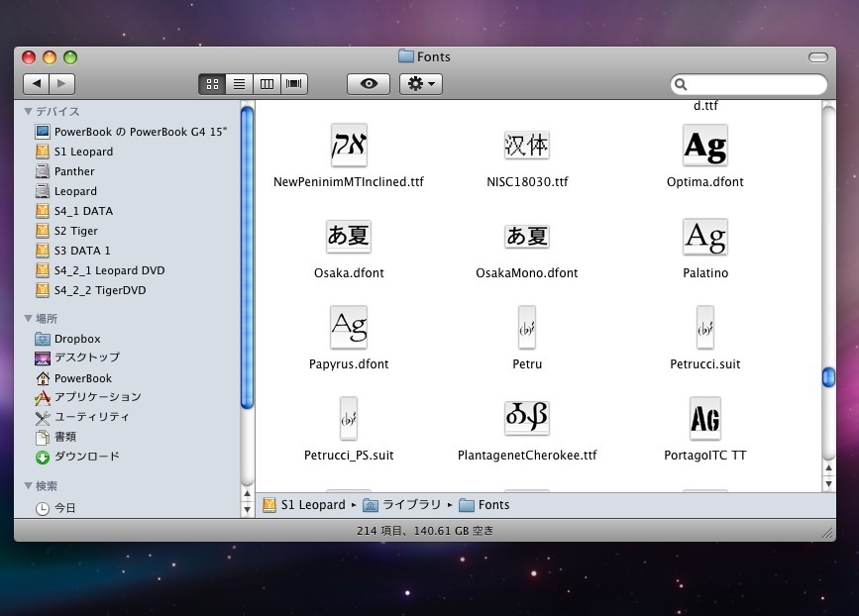
Task: Switch to list view mode
Action: coord(239,84)
